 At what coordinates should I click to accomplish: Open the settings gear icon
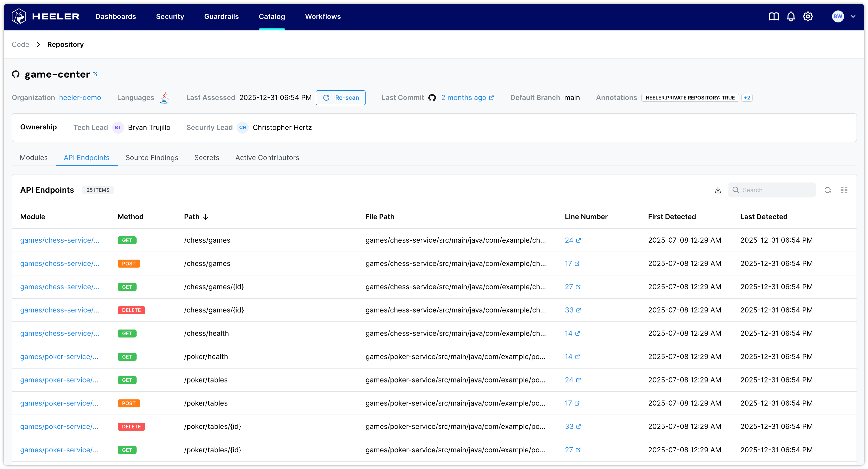(x=808, y=16)
